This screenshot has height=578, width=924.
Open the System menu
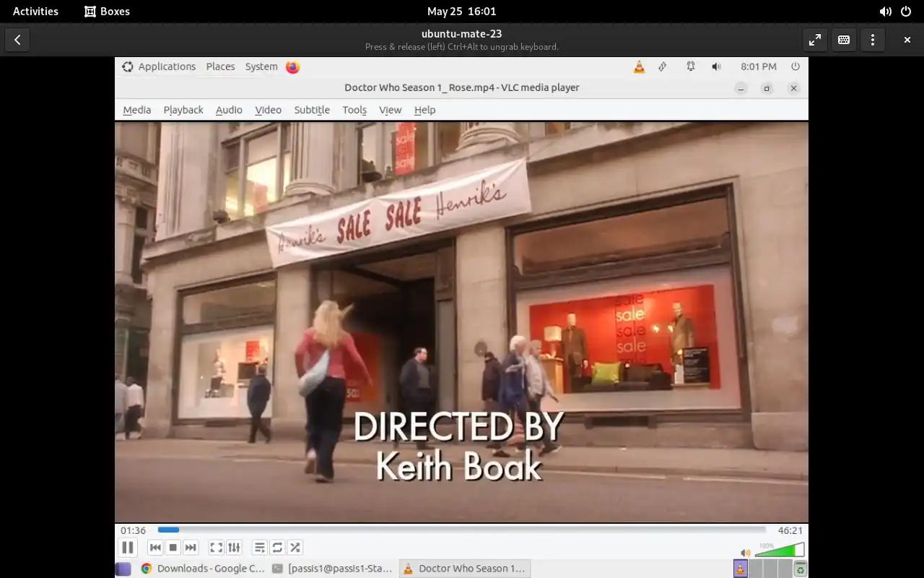coord(261,66)
